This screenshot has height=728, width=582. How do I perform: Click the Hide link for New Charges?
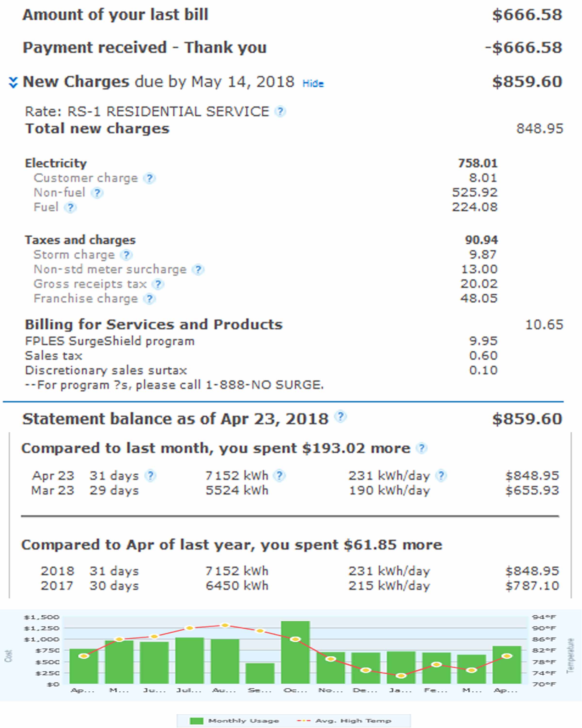(313, 83)
